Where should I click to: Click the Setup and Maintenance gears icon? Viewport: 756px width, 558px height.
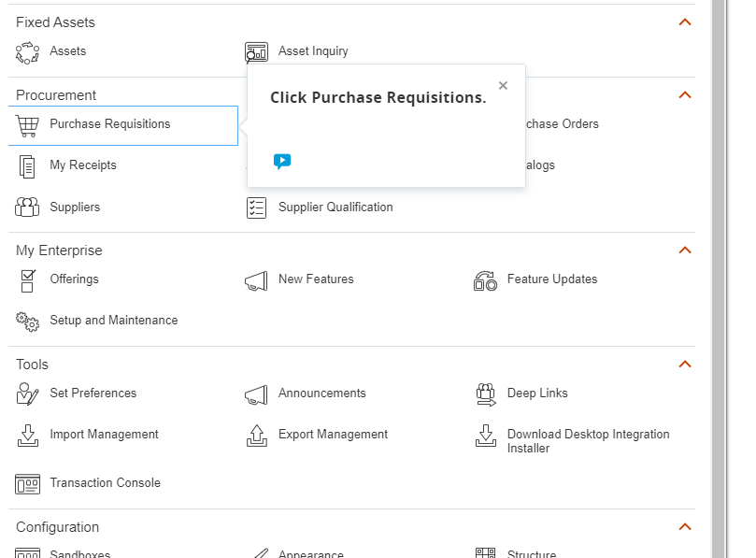point(28,321)
